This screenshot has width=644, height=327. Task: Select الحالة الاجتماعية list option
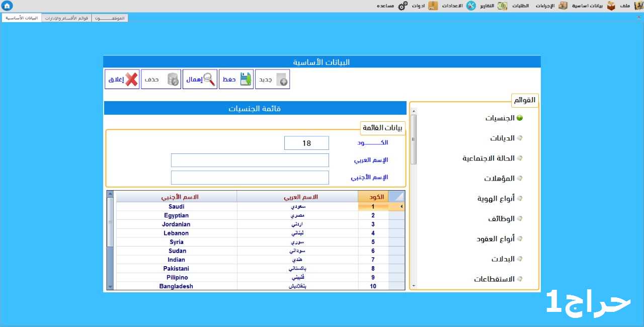493,158
